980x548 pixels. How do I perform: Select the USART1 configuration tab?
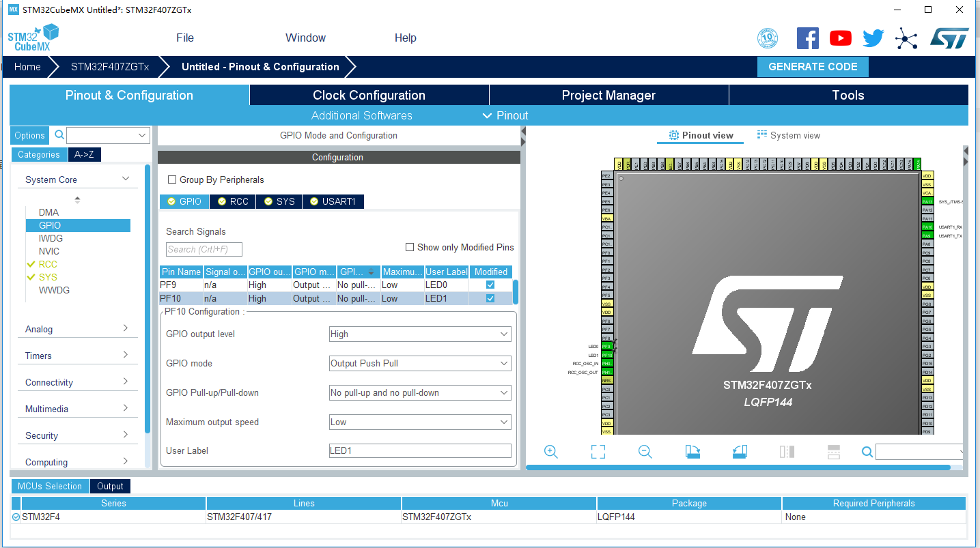[333, 201]
